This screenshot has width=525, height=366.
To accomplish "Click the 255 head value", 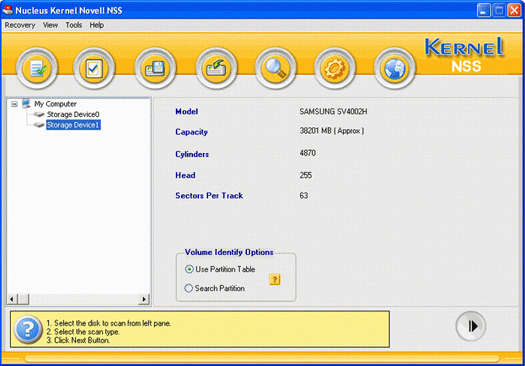I will tap(305, 175).
